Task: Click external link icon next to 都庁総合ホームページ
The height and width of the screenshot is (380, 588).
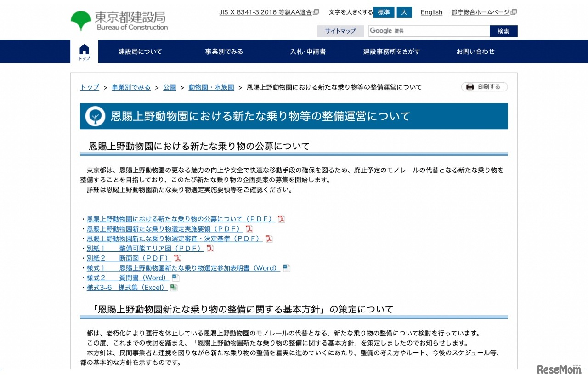Action: 514,12
